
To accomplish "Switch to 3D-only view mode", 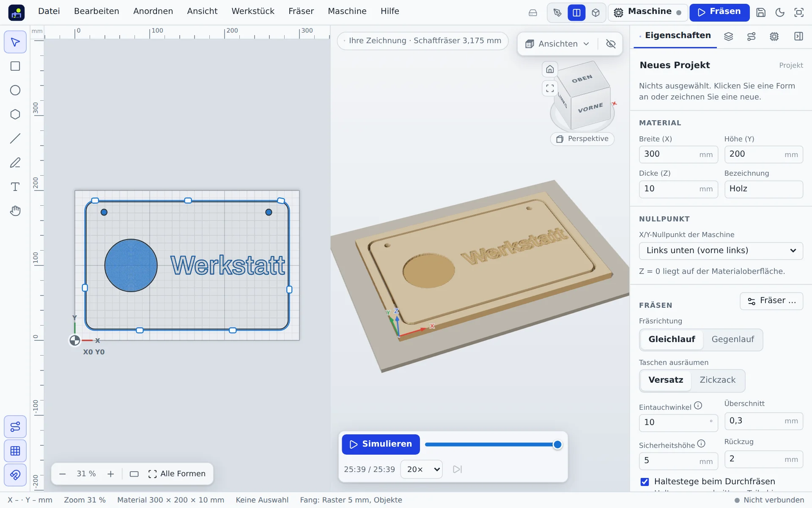I will tap(595, 13).
